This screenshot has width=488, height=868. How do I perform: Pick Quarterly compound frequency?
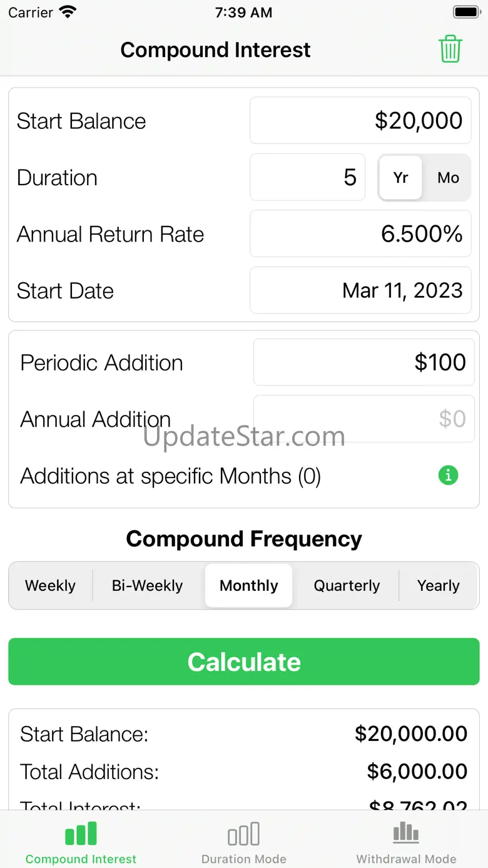pyautogui.click(x=347, y=586)
